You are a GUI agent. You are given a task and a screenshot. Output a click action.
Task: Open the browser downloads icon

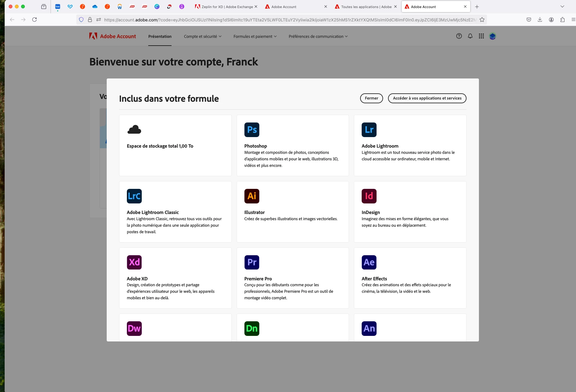[540, 20]
